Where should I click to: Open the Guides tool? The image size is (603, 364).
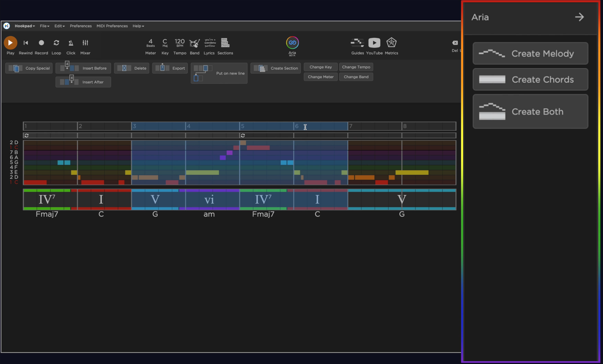[357, 43]
